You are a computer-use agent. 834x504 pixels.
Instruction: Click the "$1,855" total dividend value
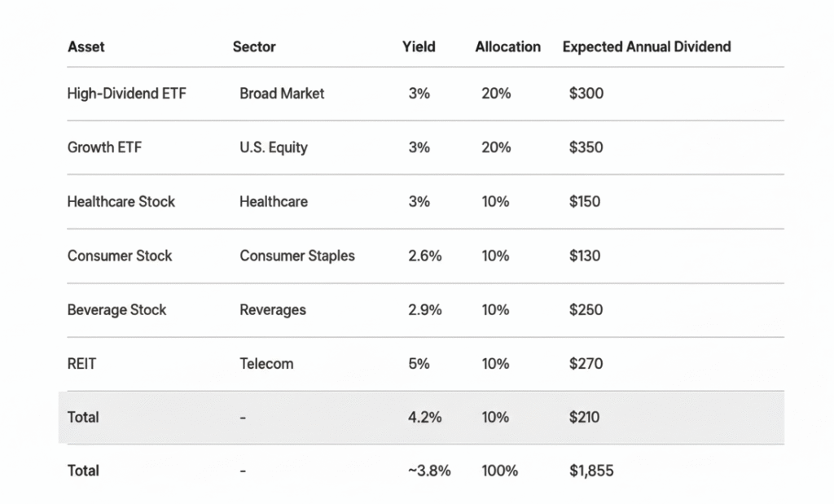pyautogui.click(x=591, y=471)
